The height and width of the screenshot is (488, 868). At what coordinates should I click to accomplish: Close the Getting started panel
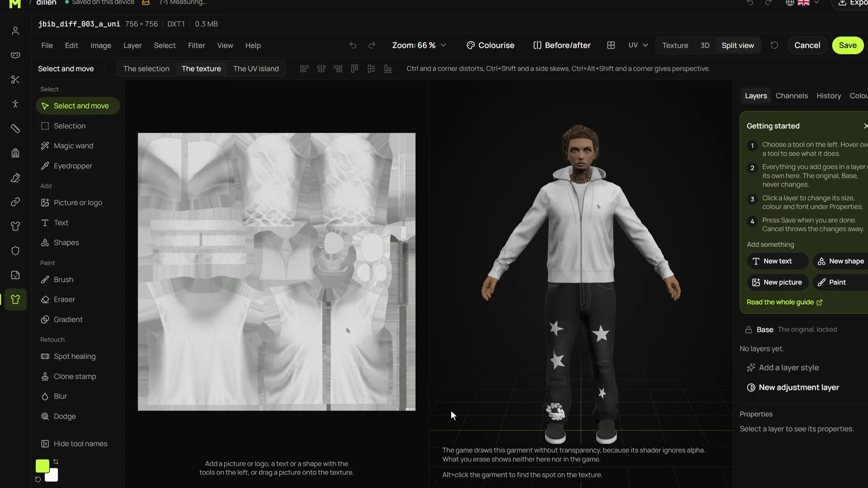[865, 126]
